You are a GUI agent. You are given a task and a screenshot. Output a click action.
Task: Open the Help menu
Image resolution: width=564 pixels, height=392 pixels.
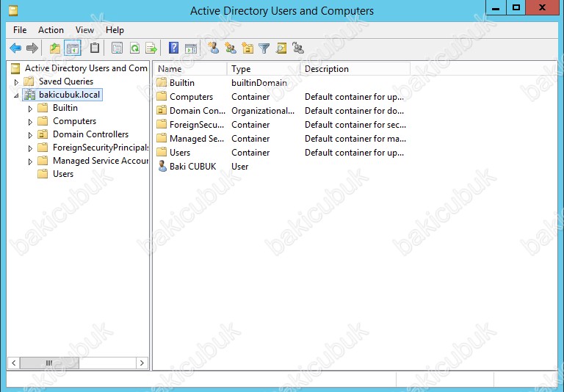115,30
